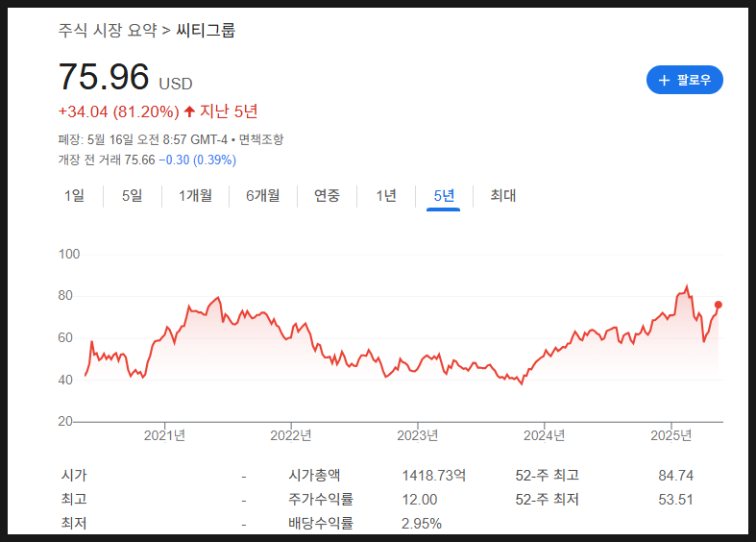The width and height of the screenshot is (756, 542).
Task: Click the 주가수익률 value 12.00
Action: point(420,500)
